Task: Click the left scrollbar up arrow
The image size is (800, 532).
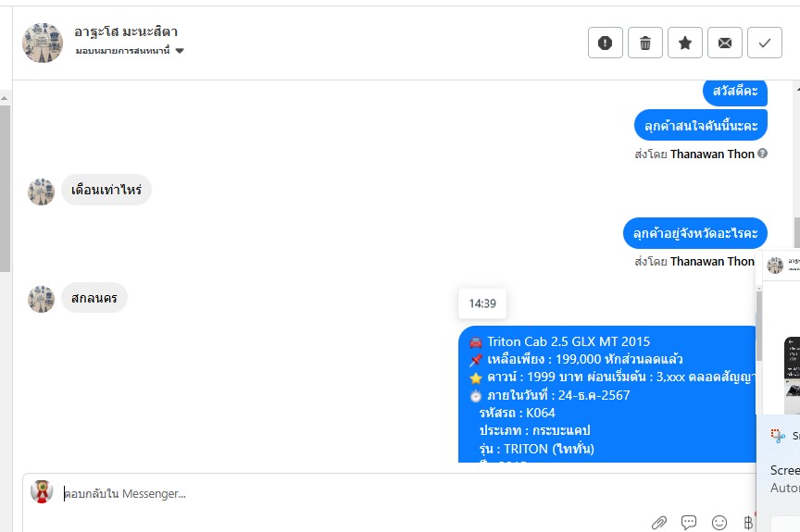Action: 4,98
